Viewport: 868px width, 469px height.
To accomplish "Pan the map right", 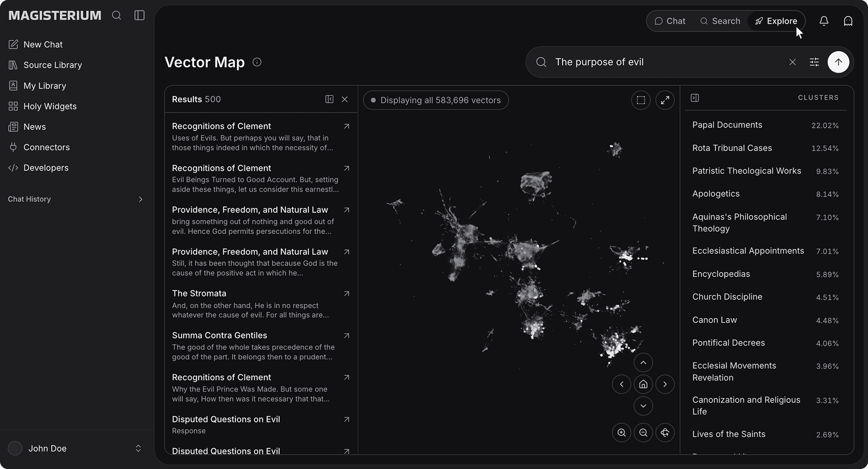I will [x=665, y=384].
